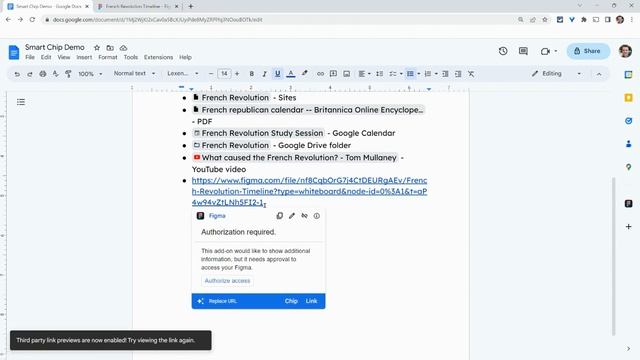Toggle bold formatting
This screenshot has height=360, width=640.
(251, 74)
